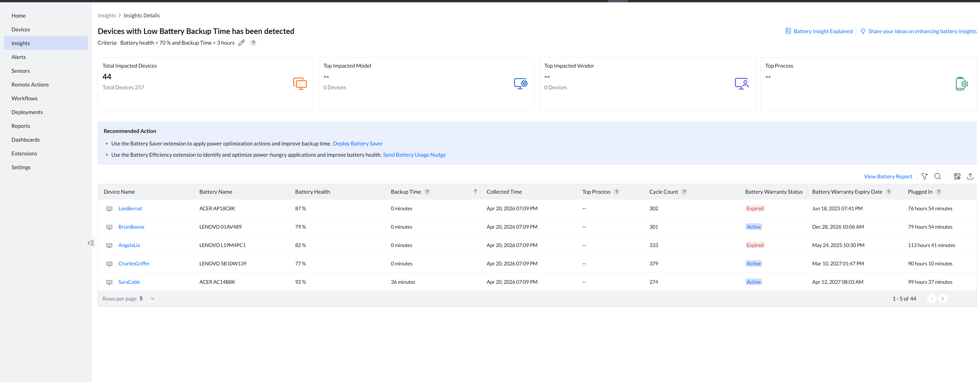Open the Alerts menu item
This screenshot has width=980, height=382.
pos(19,57)
